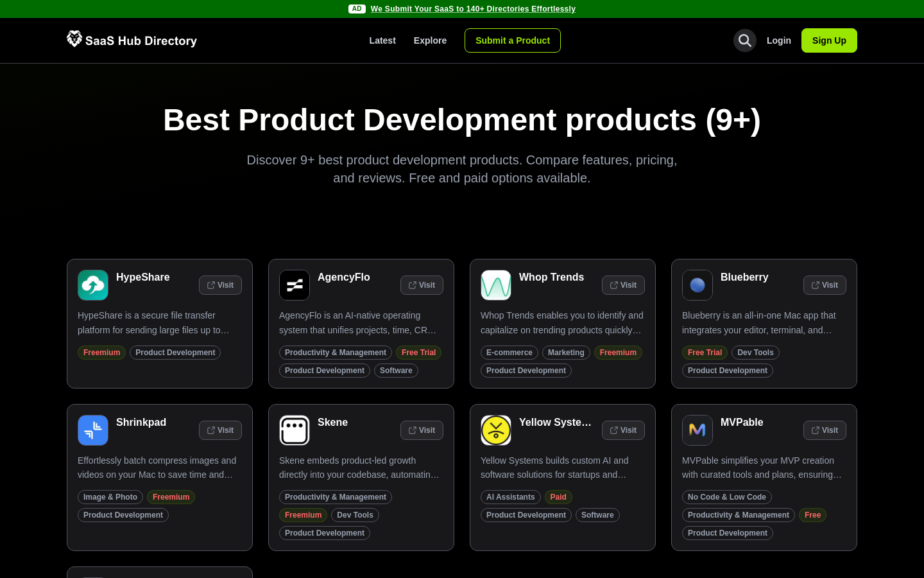Open the Whop Trends product title
This screenshot has height=578, width=924.
pyautogui.click(x=552, y=277)
